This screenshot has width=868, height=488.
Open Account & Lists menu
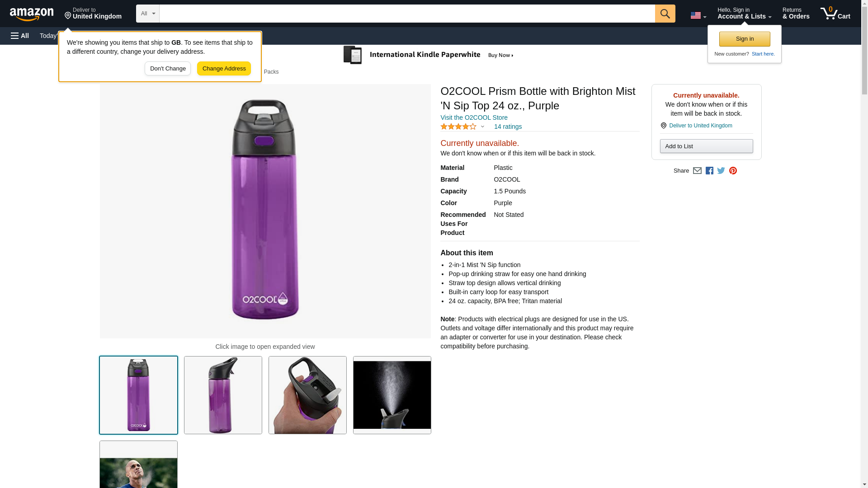[744, 14]
